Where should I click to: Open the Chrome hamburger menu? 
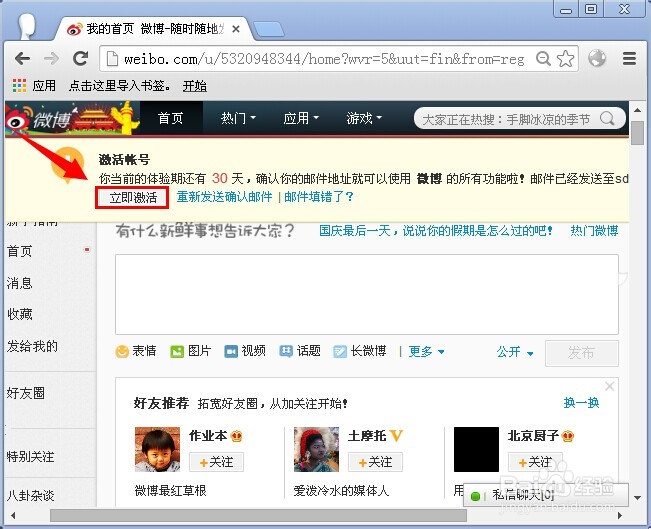[629, 59]
